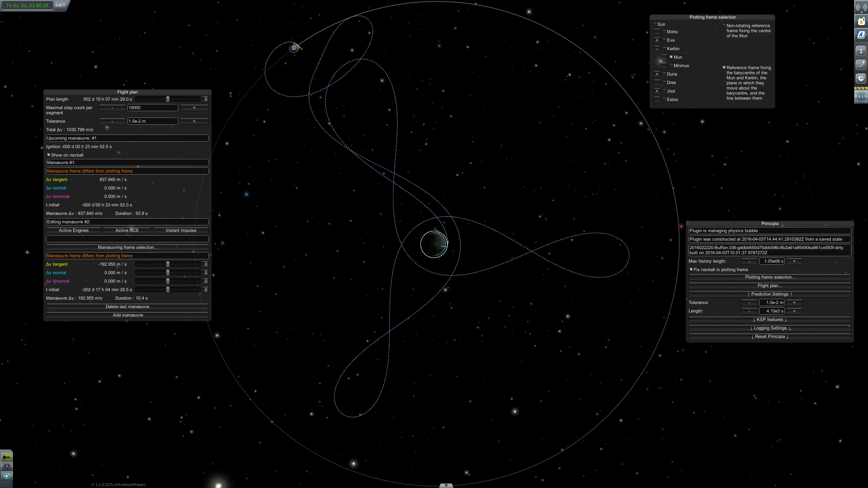Select the teal maneuver orbit mode icon

click(6, 476)
